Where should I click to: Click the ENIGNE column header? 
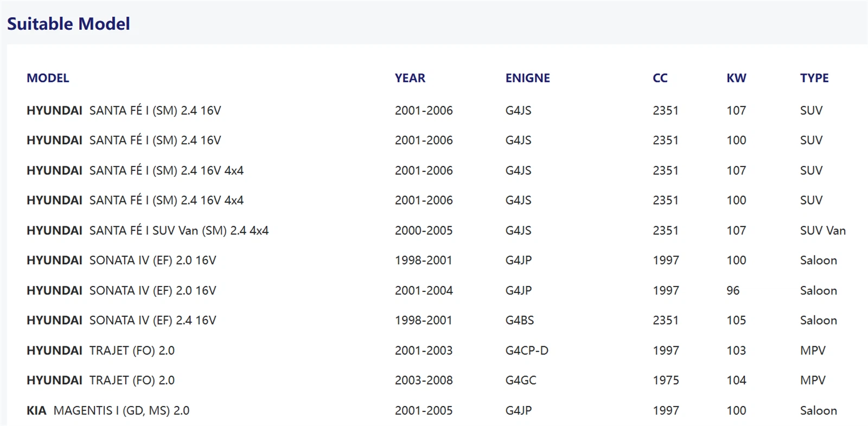click(528, 78)
